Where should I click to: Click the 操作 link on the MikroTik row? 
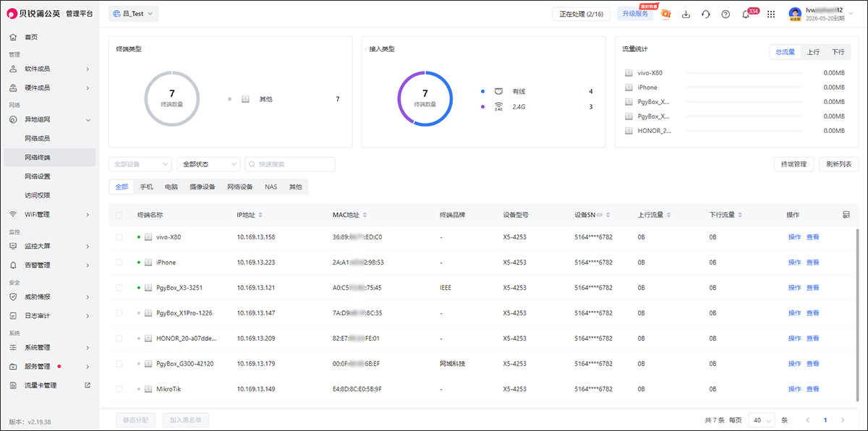(793, 388)
